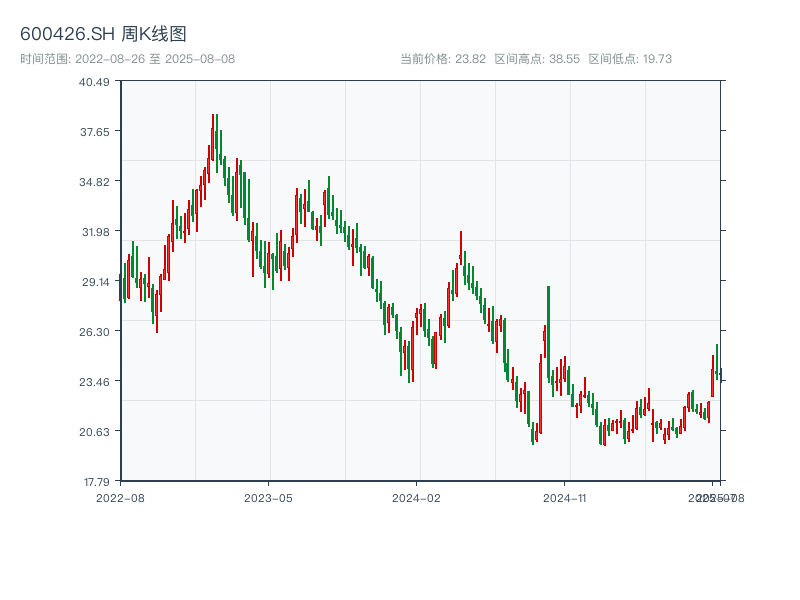Click the y-axis label 37.65
The height and width of the screenshot is (600, 800).
point(95,132)
